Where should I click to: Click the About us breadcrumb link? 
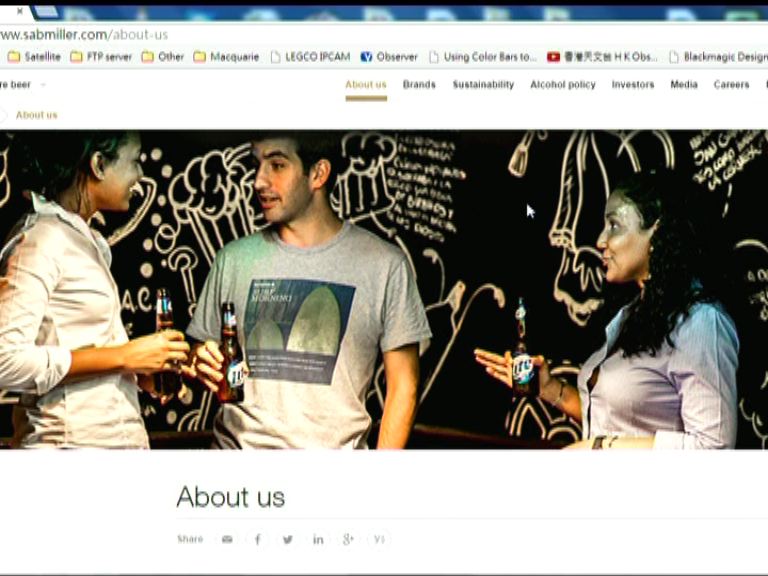coord(36,115)
